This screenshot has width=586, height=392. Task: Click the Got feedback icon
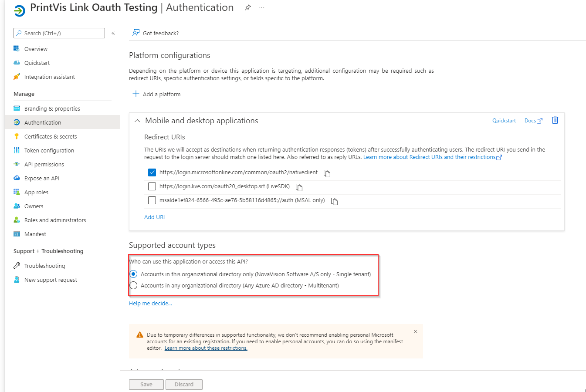[136, 33]
